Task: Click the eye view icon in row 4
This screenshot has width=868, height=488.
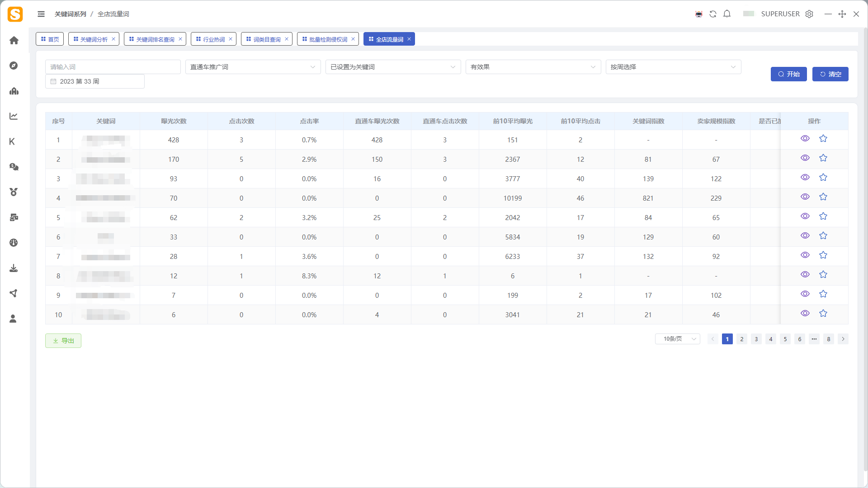Action: tap(805, 197)
